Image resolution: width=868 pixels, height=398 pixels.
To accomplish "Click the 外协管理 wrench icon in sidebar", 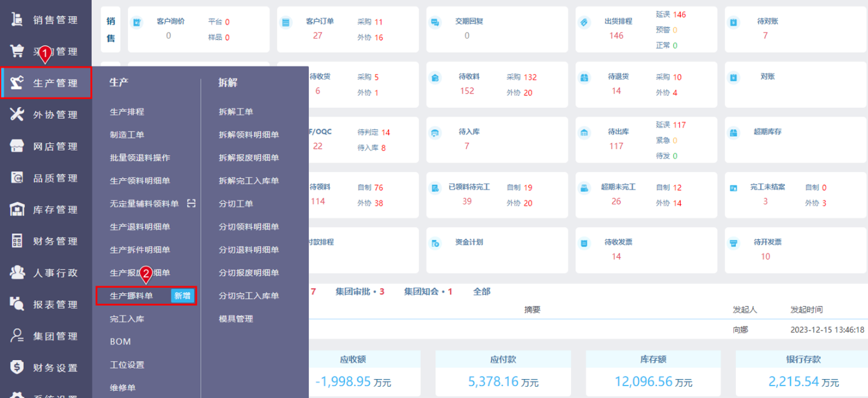I will point(17,114).
